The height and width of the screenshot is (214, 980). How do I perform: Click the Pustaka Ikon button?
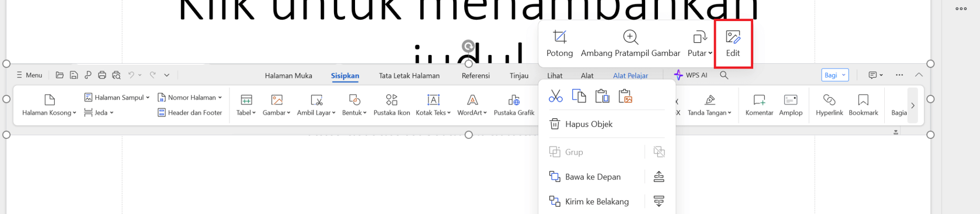pos(391,105)
